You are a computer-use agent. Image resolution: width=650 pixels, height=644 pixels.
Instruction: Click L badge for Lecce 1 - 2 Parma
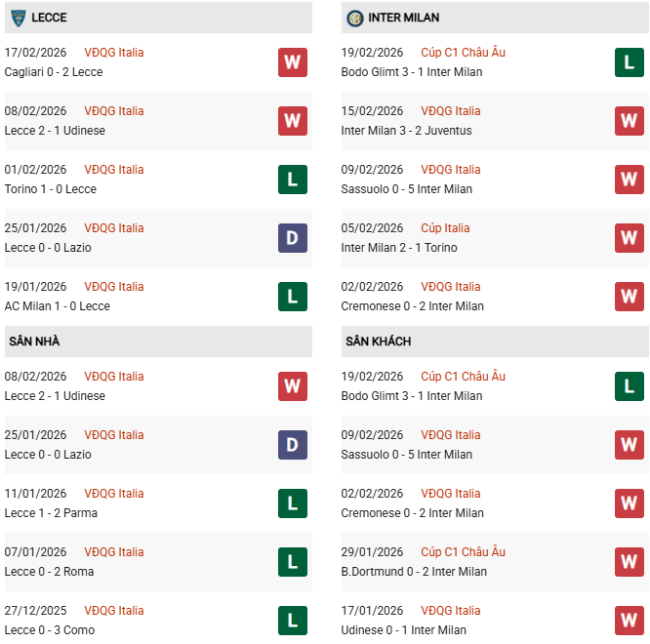tap(292, 503)
